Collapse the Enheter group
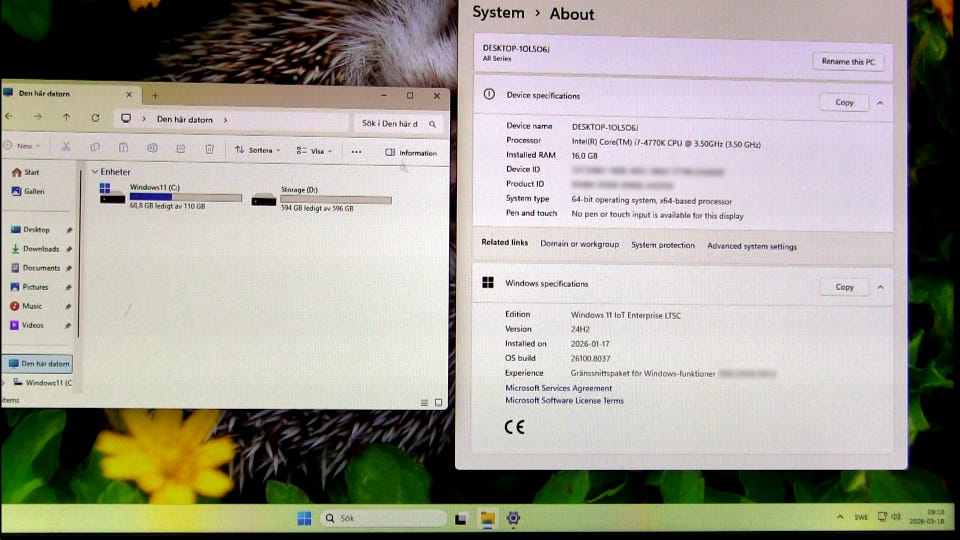Screen dimensions: 960x540 click(x=94, y=172)
